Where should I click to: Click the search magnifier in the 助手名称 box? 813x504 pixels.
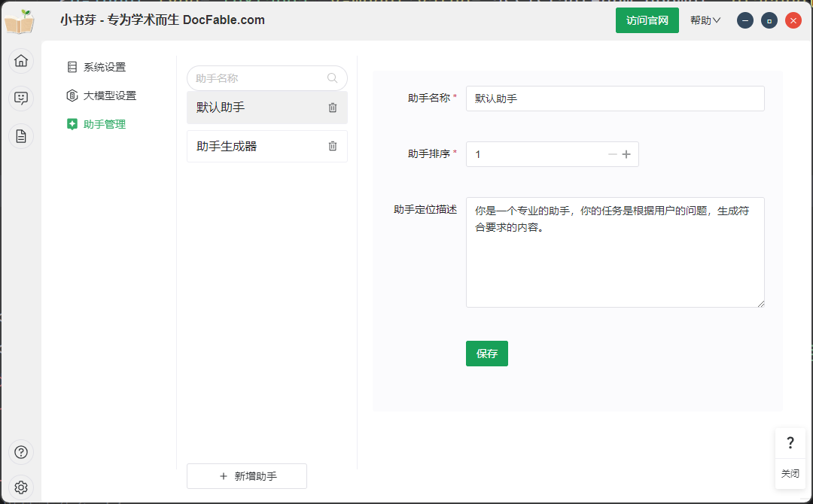(332, 77)
